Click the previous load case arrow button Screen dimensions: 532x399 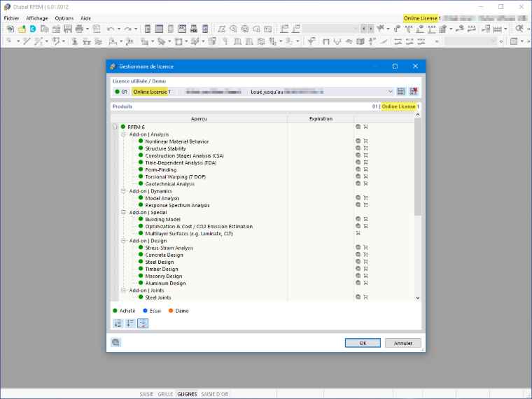pyautogui.click(x=363, y=29)
